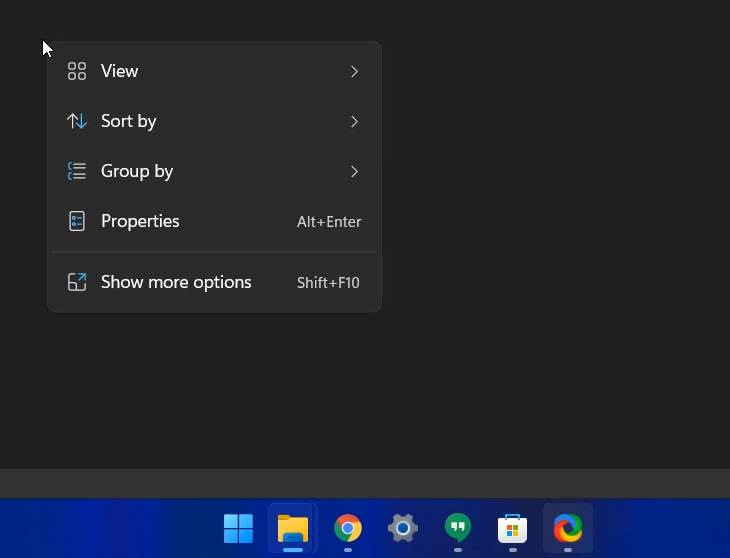
Task: Click the Alt+Enter shortcut text
Action: (x=329, y=222)
